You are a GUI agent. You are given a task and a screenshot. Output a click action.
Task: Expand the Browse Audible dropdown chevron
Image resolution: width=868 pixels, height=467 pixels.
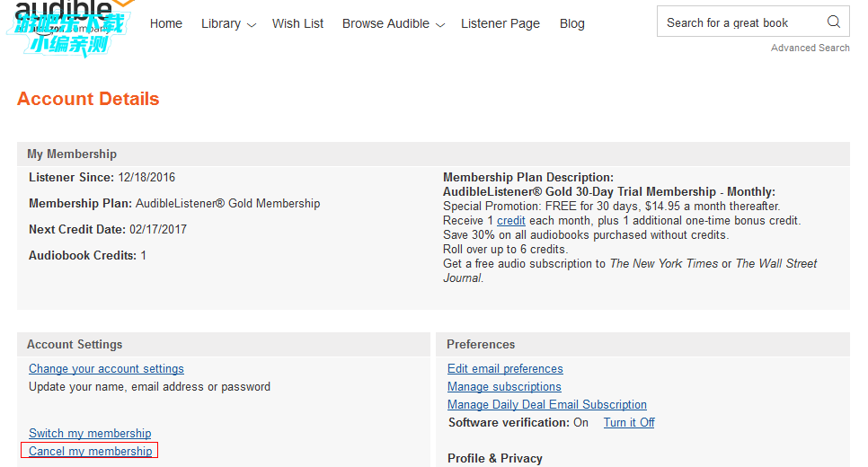coord(440,25)
